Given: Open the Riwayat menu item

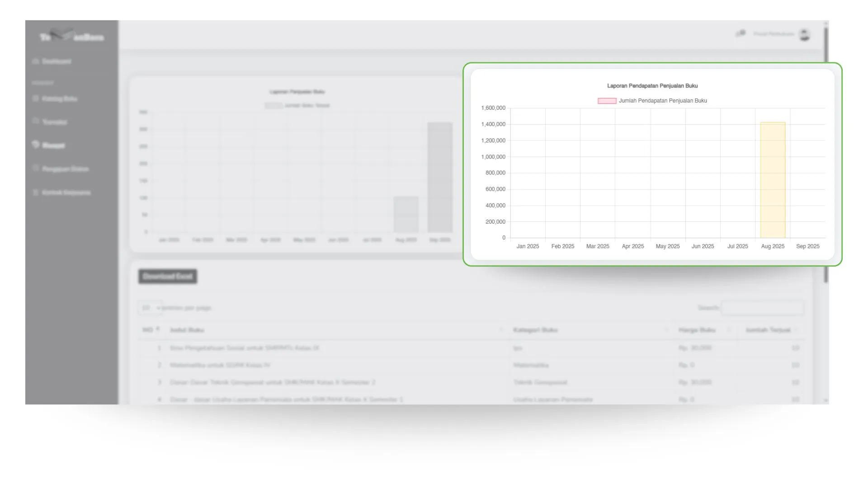Looking at the screenshot, I should click(53, 145).
